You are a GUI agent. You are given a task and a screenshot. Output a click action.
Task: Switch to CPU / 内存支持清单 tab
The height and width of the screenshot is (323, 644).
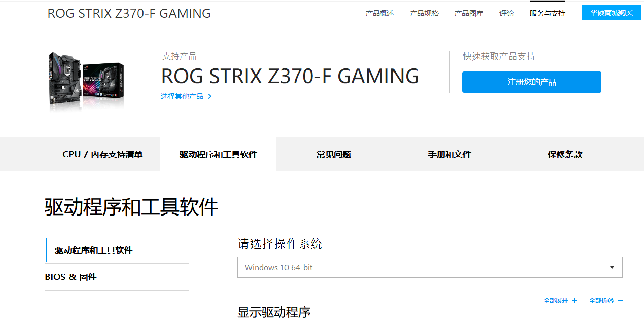(102, 154)
